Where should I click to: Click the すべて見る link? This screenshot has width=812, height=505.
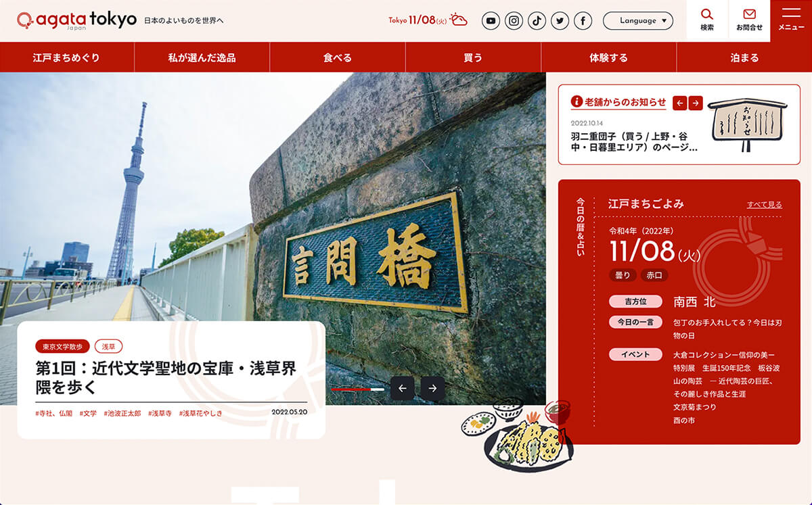764,204
